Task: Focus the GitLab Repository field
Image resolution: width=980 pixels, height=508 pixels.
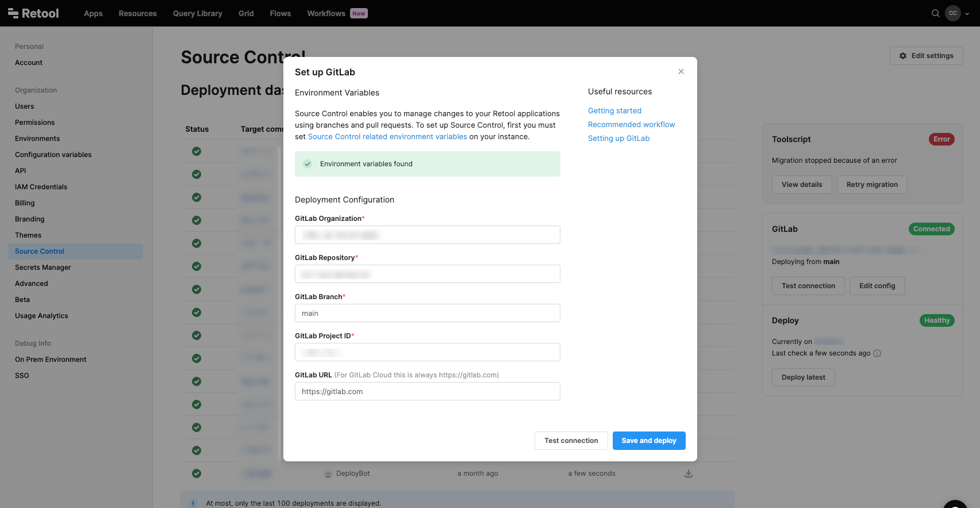Action: pos(428,274)
